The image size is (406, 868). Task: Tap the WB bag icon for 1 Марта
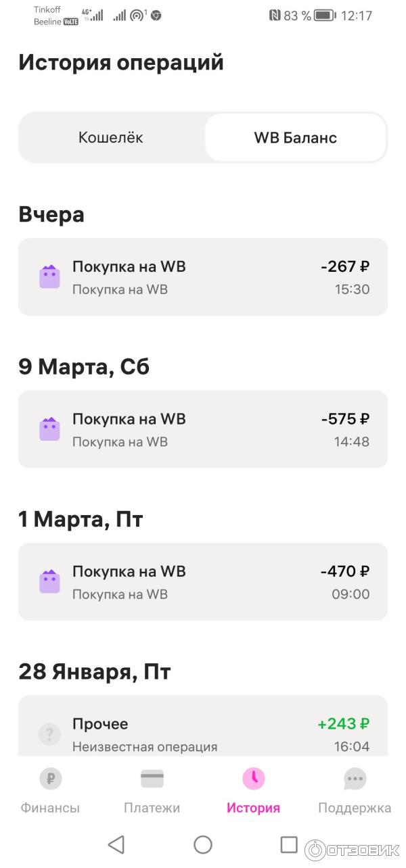(x=49, y=581)
